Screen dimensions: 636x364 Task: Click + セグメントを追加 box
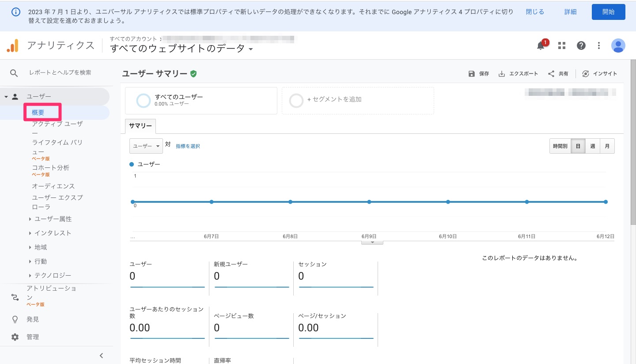[358, 101]
